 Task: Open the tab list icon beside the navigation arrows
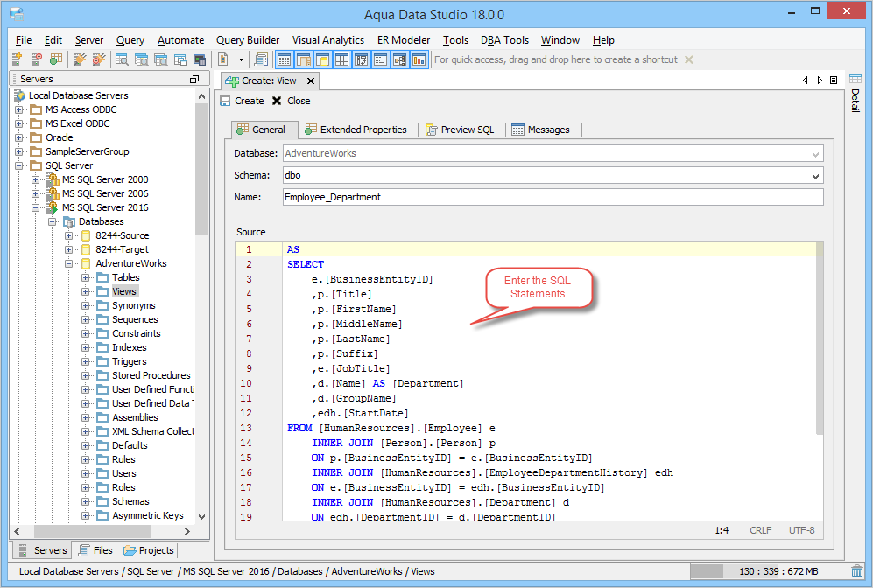click(x=834, y=80)
